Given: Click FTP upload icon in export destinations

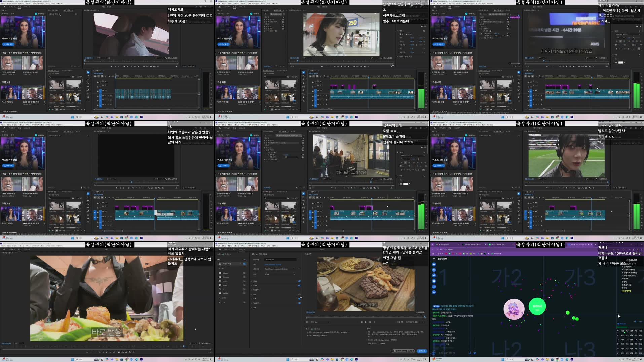Looking at the screenshot, I should pos(220,302).
